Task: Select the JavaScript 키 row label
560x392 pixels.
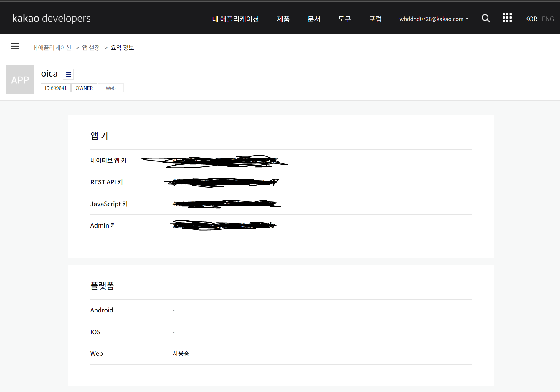Action: pyautogui.click(x=109, y=204)
